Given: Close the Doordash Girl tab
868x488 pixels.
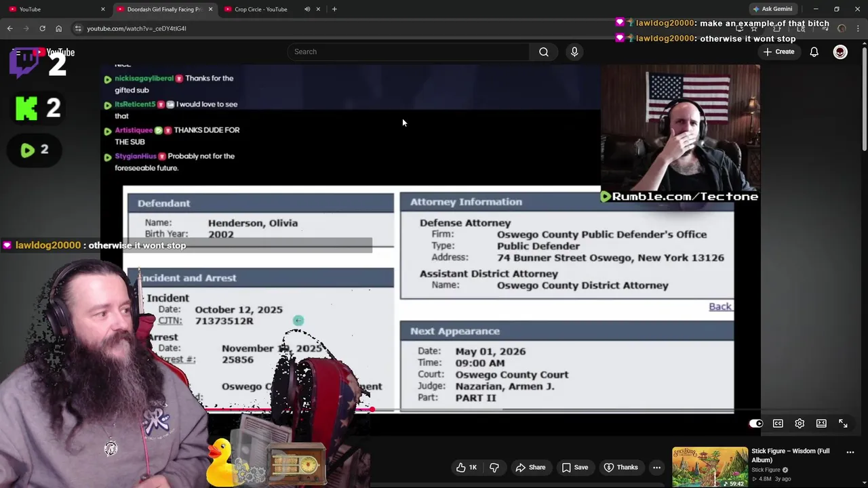Looking at the screenshot, I should (210, 9).
